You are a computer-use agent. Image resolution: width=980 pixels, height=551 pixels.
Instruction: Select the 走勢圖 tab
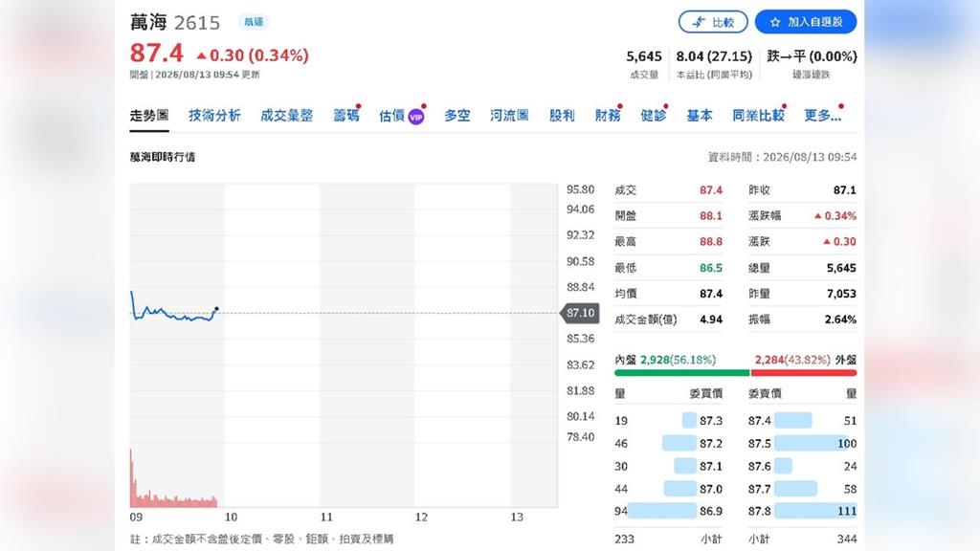click(149, 116)
